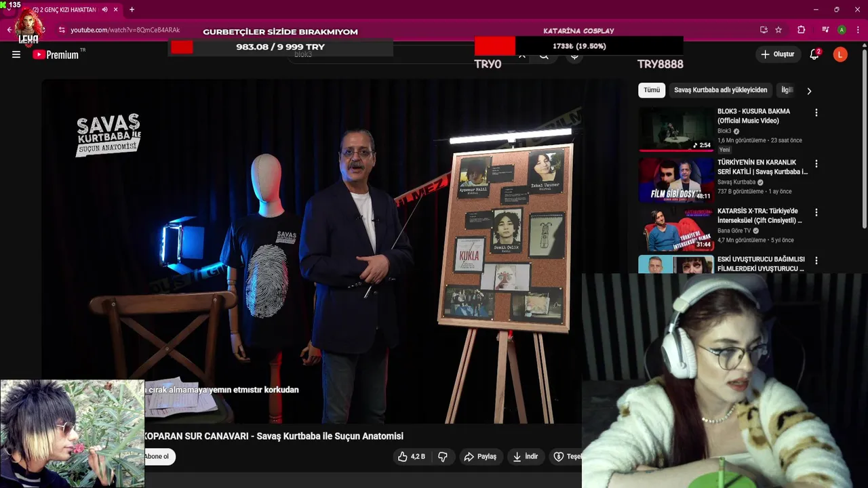Clear the search box with X
This screenshot has width=868, height=488.
(x=521, y=56)
